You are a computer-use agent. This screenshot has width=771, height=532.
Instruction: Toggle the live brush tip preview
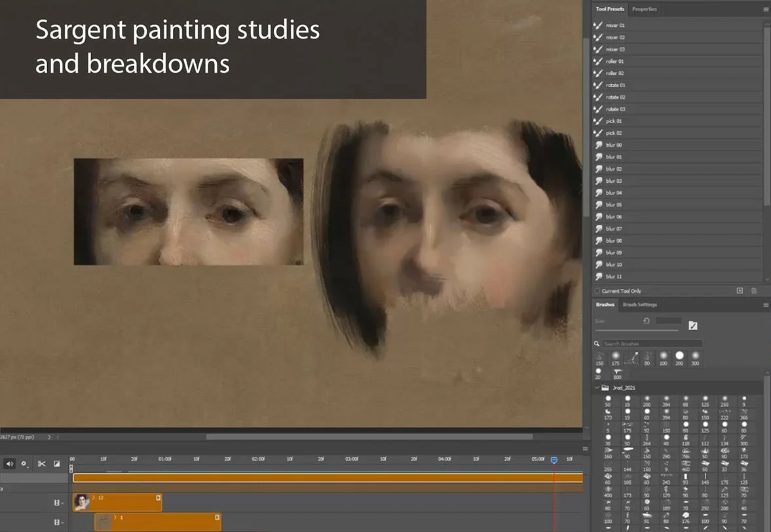(x=693, y=326)
